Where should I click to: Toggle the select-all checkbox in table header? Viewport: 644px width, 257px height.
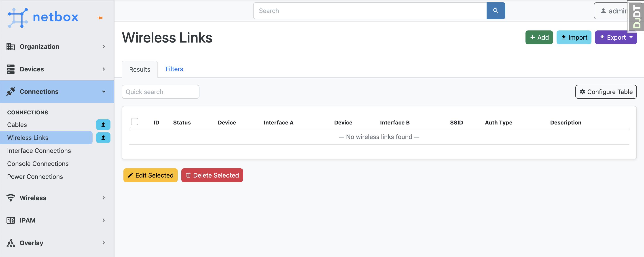pyautogui.click(x=134, y=121)
